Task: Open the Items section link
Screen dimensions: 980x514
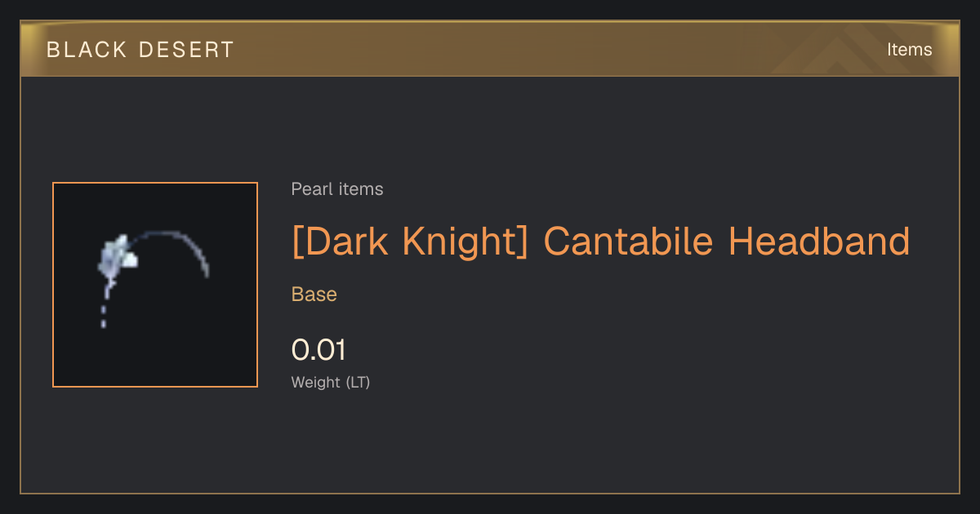Action: pyautogui.click(x=909, y=50)
